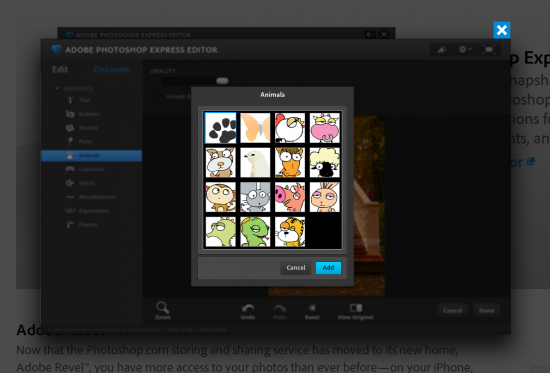Choose the white dove bird sticker

[255, 162]
